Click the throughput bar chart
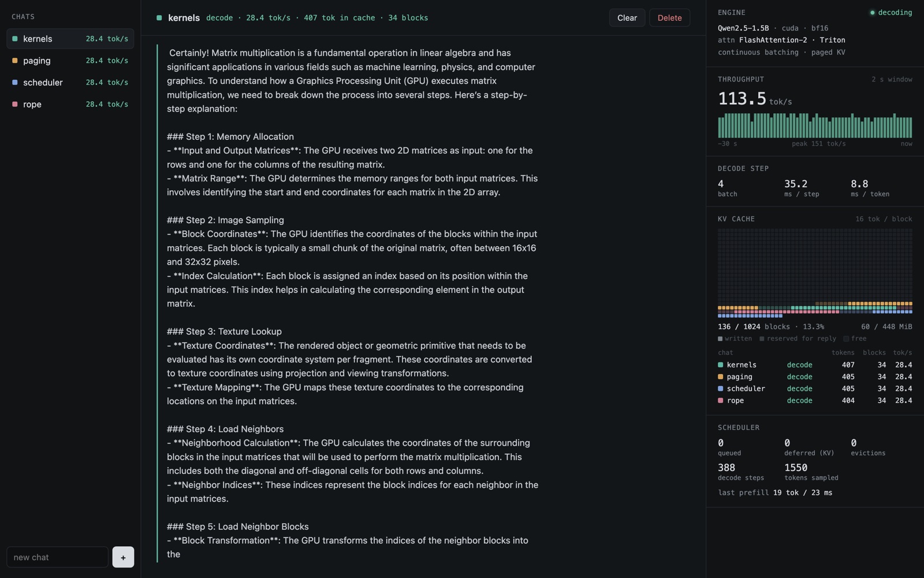The height and width of the screenshot is (578, 924). pyautogui.click(x=815, y=125)
